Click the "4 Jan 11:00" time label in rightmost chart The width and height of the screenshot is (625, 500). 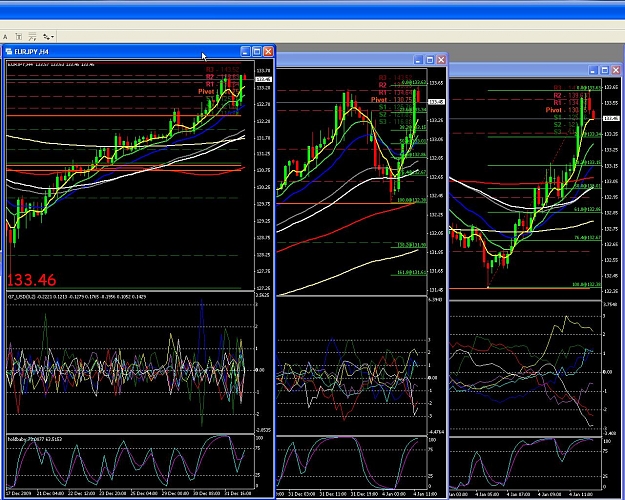580,494
